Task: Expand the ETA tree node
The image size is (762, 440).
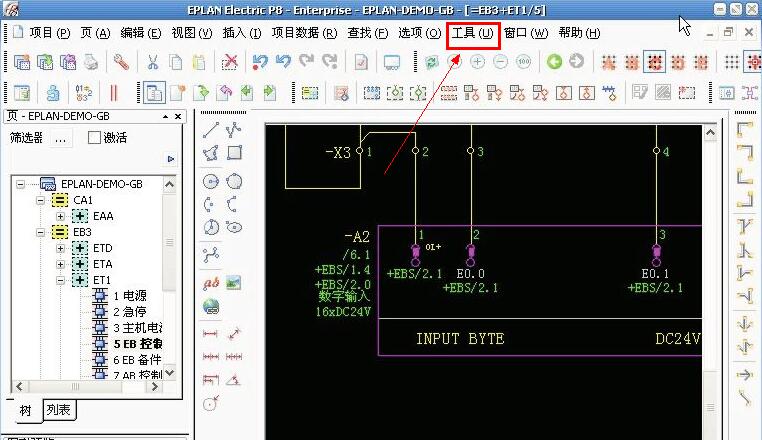Action: tap(60, 264)
